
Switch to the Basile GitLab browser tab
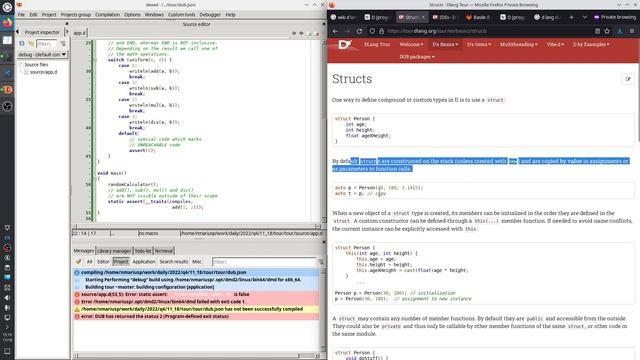coord(479,17)
